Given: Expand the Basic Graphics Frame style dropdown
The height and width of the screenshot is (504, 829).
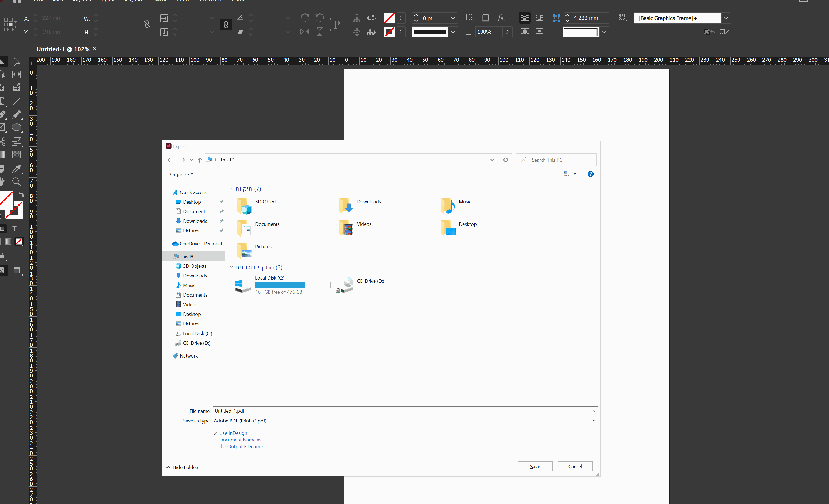Looking at the screenshot, I should point(726,18).
